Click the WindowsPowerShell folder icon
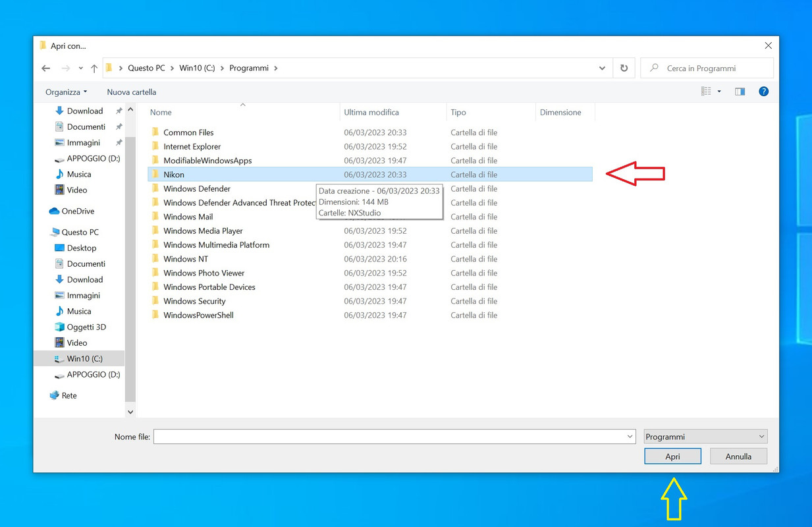Screen dimensions: 812x527 click(155, 314)
